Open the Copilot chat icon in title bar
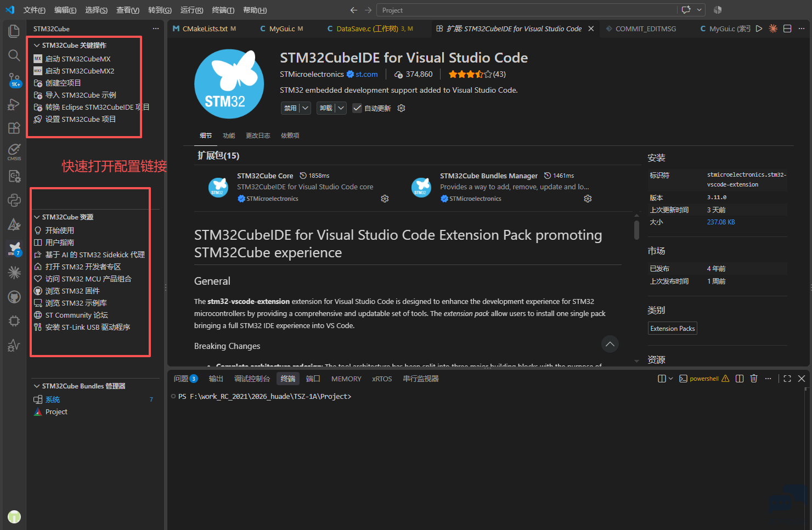812x530 pixels. [x=686, y=10]
